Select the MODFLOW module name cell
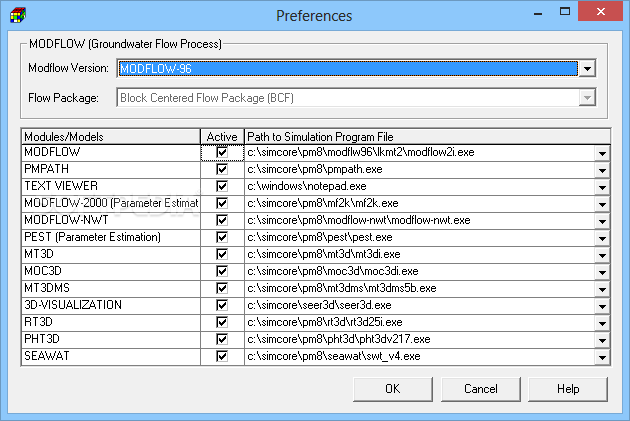This screenshot has height=421, width=630. point(111,153)
